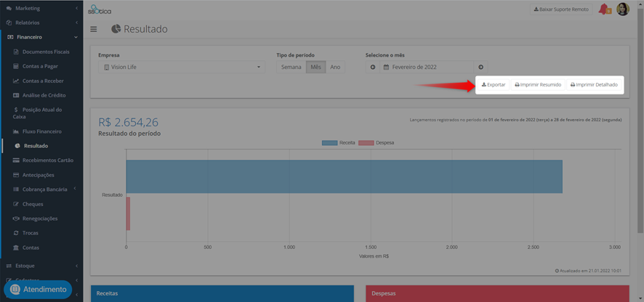644x302 pixels.
Task: Open the Atendimento chat widget
Action: [38, 289]
